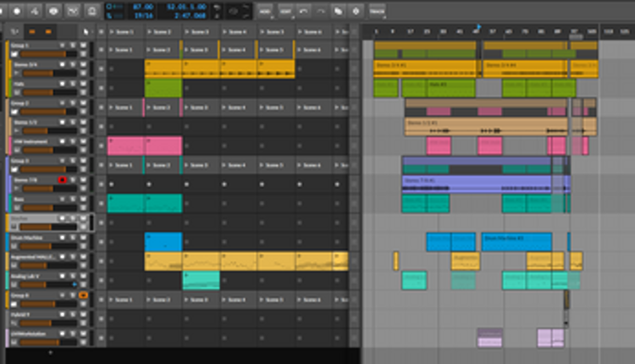This screenshot has width=635, height=364.
Task: Open the EDIT dropdown in the toolbar
Action: click(x=285, y=11)
